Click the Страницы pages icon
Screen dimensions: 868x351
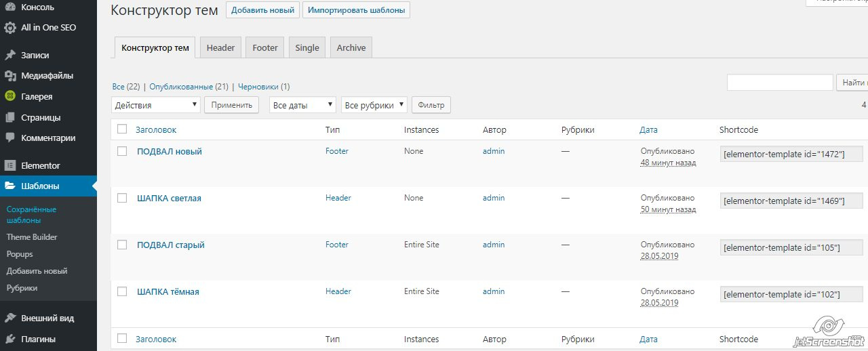click(x=10, y=117)
